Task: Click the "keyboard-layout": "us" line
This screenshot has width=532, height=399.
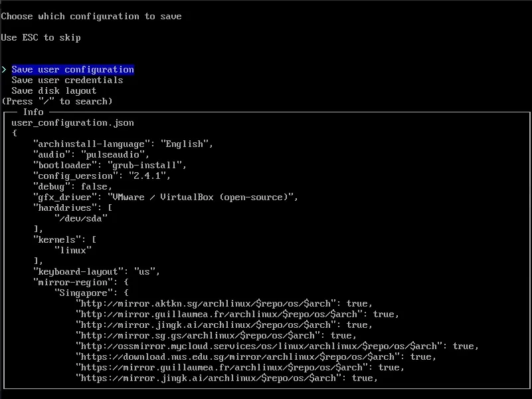Action: 96,271
